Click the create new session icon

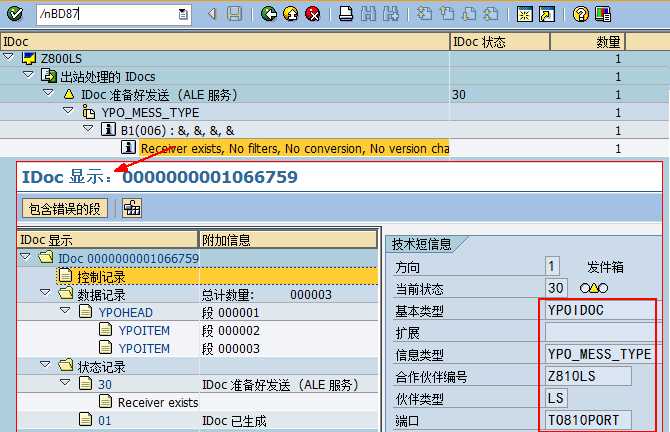click(x=524, y=14)
